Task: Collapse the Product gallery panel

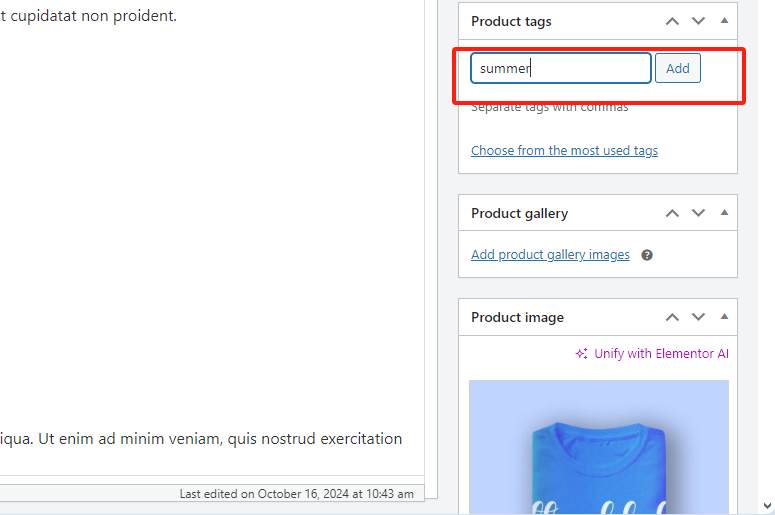Action: [x=724, y=213]
